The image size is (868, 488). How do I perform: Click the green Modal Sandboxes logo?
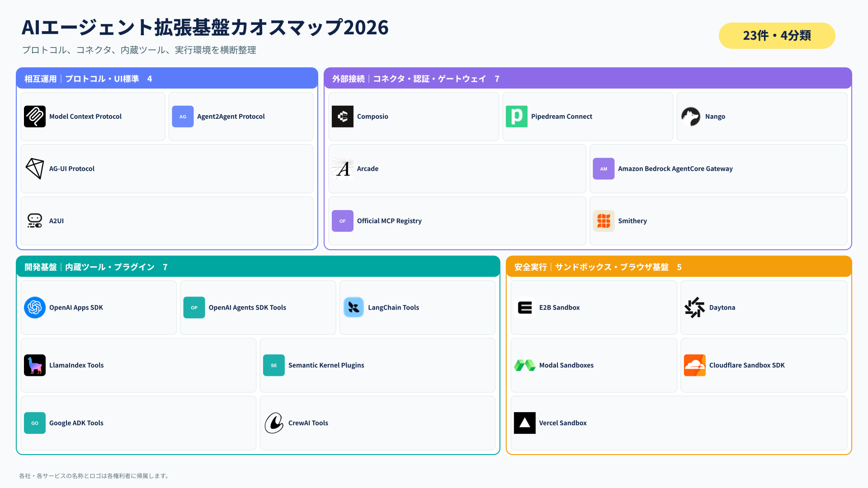pos(525,365)
